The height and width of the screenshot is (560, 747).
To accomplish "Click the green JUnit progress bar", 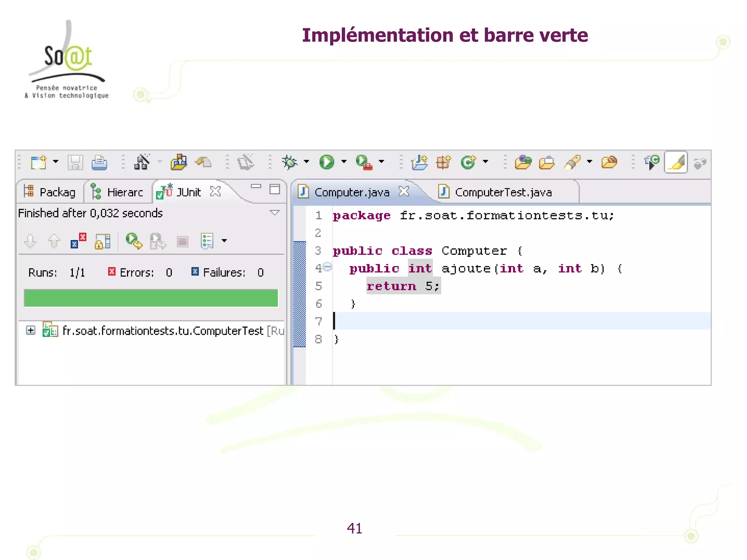I will click(151, 298).
